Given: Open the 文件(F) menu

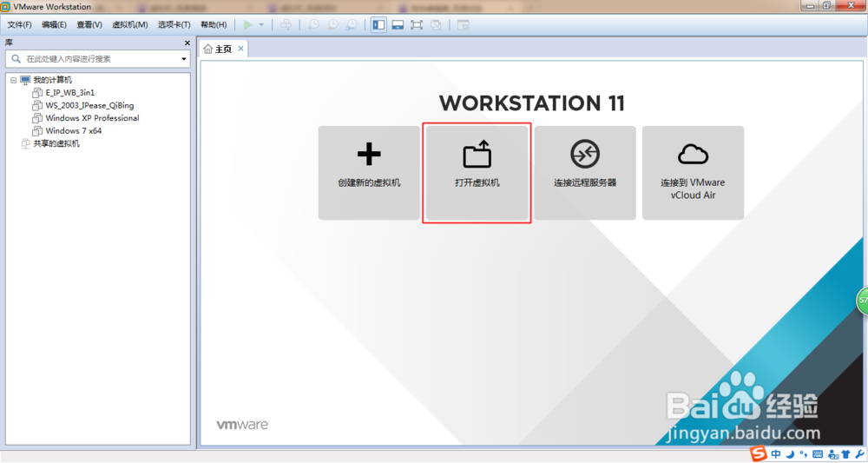Looking at the screenshot, I should click(x=19, y=25).
